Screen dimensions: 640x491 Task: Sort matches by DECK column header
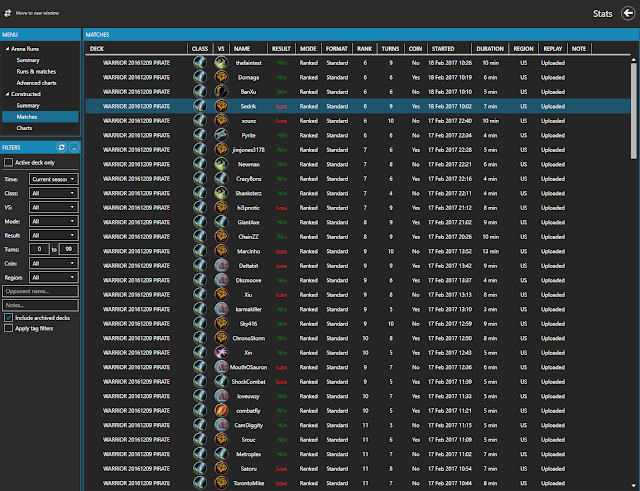[136, 49]
